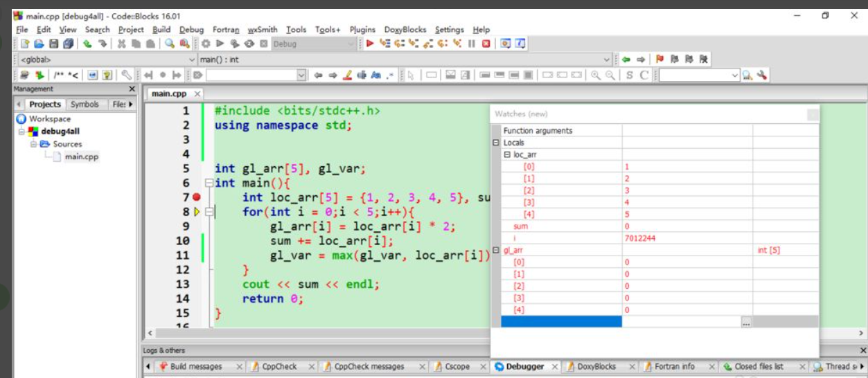This screenshot has height=378, width=868.
Task: Open the function selector main() dropdown
Action: 607,60
